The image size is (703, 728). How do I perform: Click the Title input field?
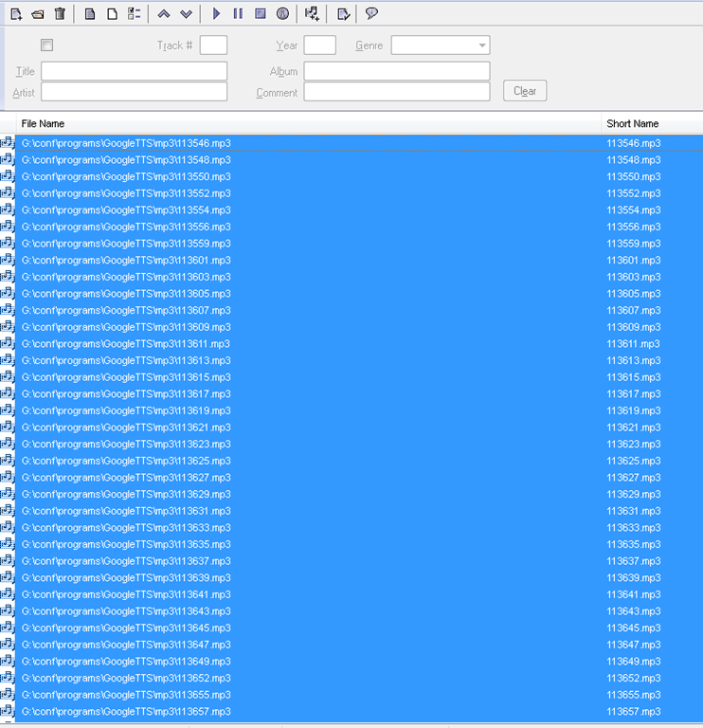[134, 71]
